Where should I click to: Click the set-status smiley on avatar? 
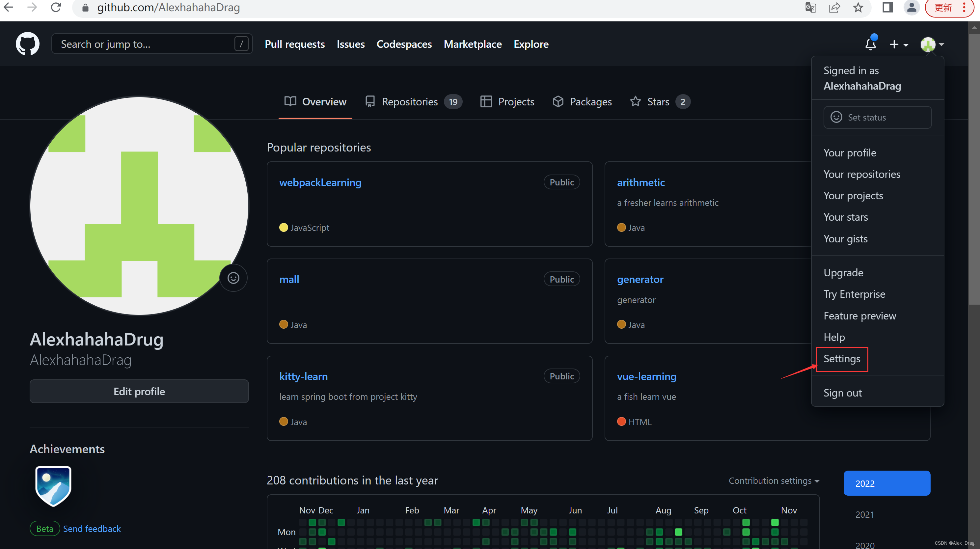[x=233, y=278]
